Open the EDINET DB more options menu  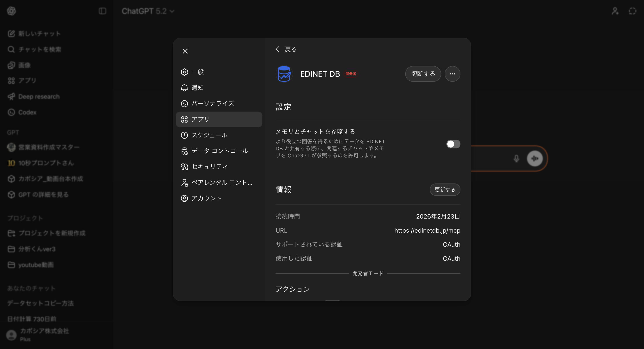click(x=453, y=74)
